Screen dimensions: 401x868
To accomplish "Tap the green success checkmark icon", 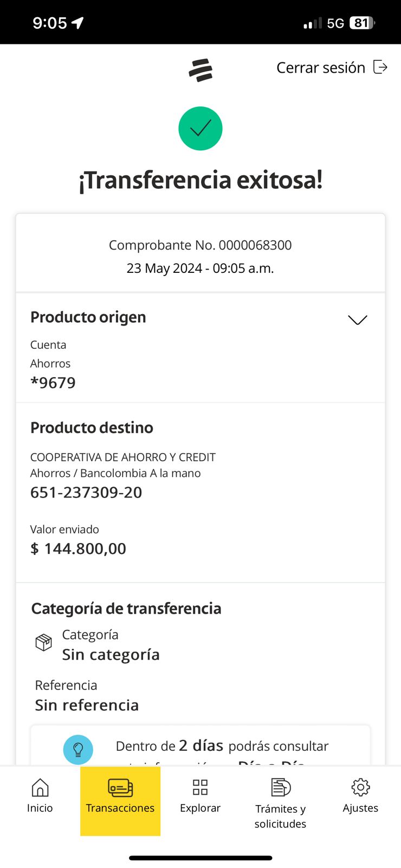I will click(200, 129).
